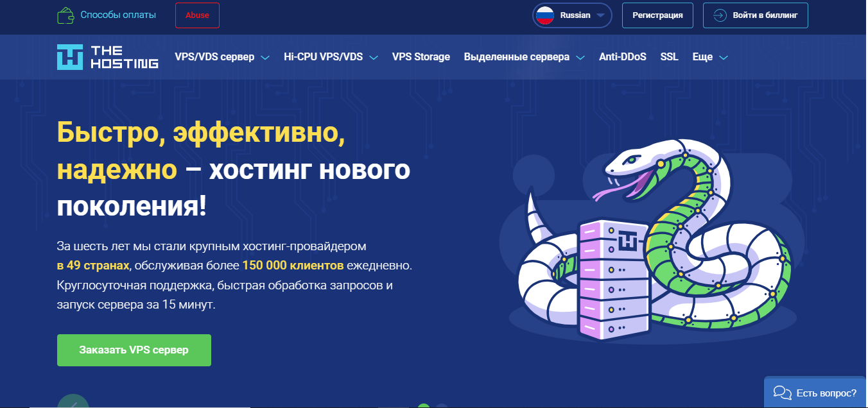Select the green carousel indicator dot
The width and height of the screenshot is (868, 408).
tap(423, 405)
